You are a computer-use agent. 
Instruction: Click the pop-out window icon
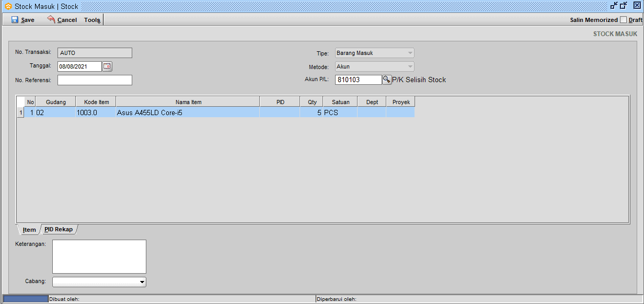(623, 6)
